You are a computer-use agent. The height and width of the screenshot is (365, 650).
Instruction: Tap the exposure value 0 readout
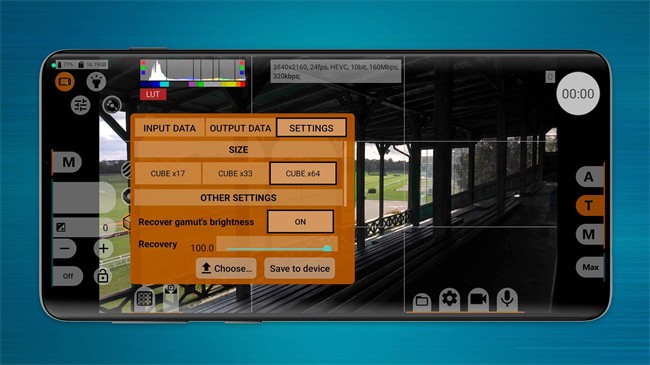coord(105,227)
